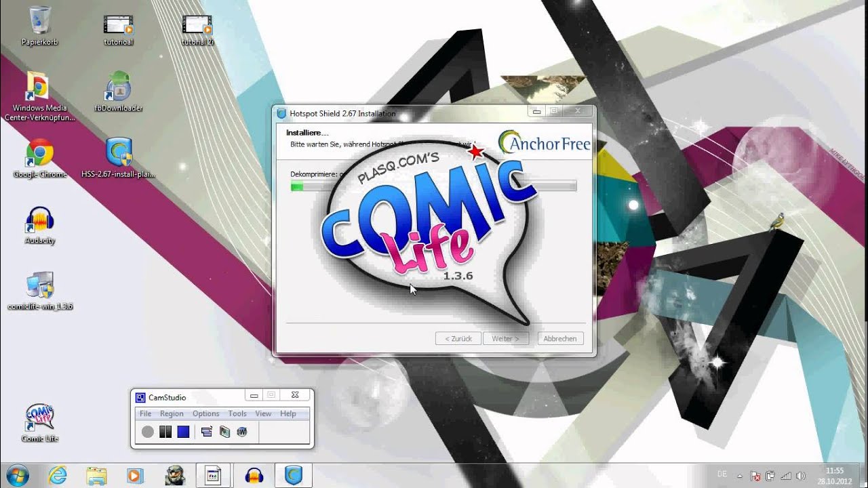Open Windows Media Player from taskbar
Viewport: 868px width, 488px height.
click(x=135, y=476)
